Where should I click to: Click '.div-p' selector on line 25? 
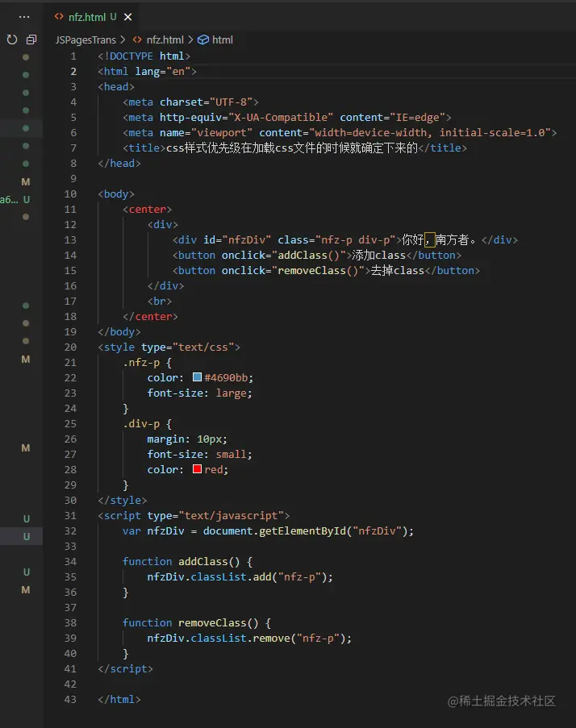tap(141, 424)
